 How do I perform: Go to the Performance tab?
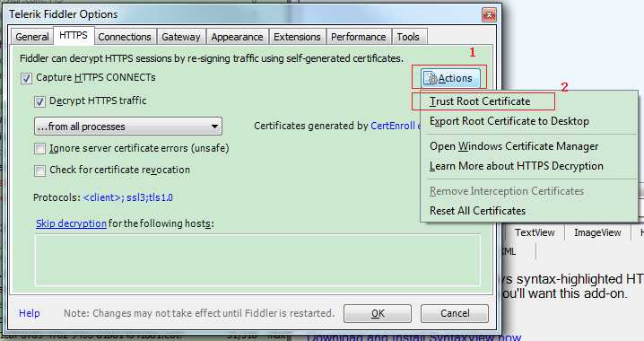[x=359, y=37]
